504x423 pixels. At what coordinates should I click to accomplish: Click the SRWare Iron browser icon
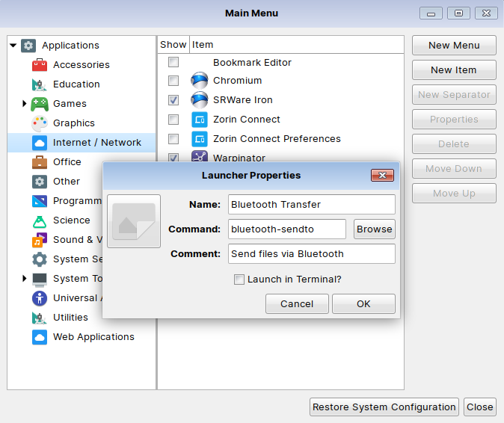[x=200, y=100]
